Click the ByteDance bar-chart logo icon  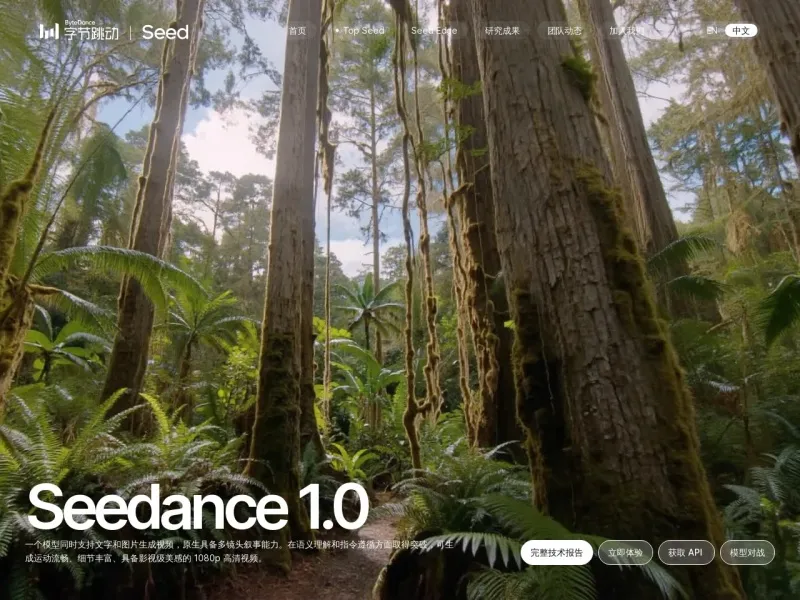[x=48, y=31]
